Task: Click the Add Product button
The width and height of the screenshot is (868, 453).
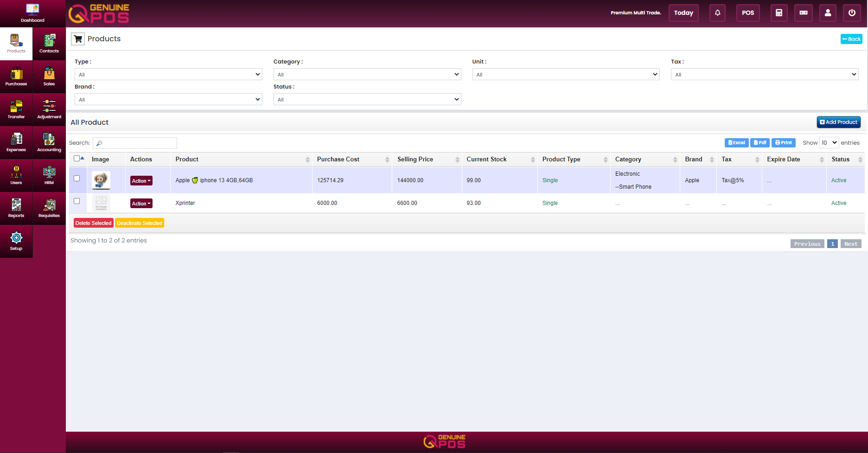Action: pos(839,122)
